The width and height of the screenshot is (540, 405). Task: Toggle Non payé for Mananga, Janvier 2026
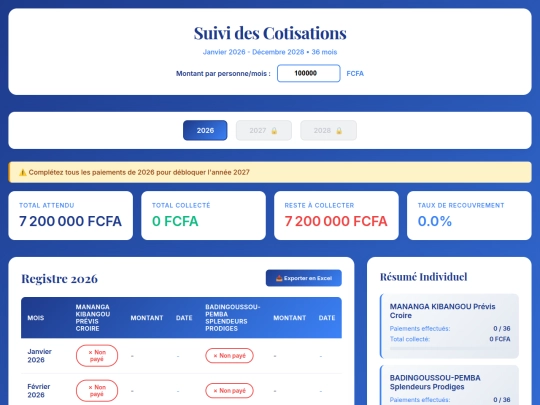97,356
